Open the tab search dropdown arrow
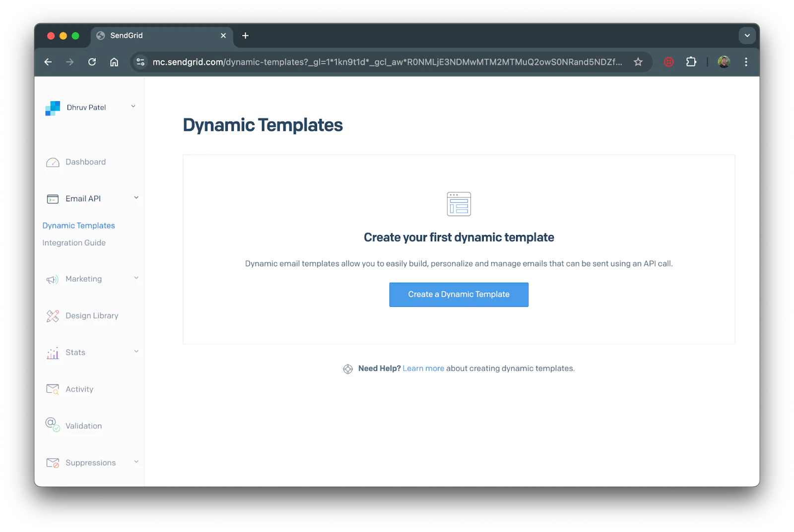This screenshot has height=532, width=794. [747, 36]
